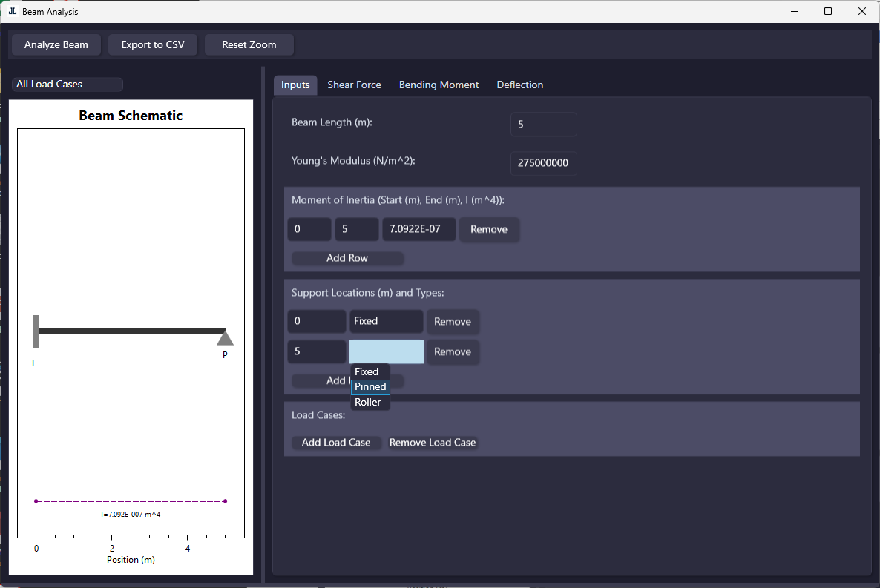Click Add Load Case button
Image resolution: width=880 pixels, height=588 pixels.
tap(336, 443)
